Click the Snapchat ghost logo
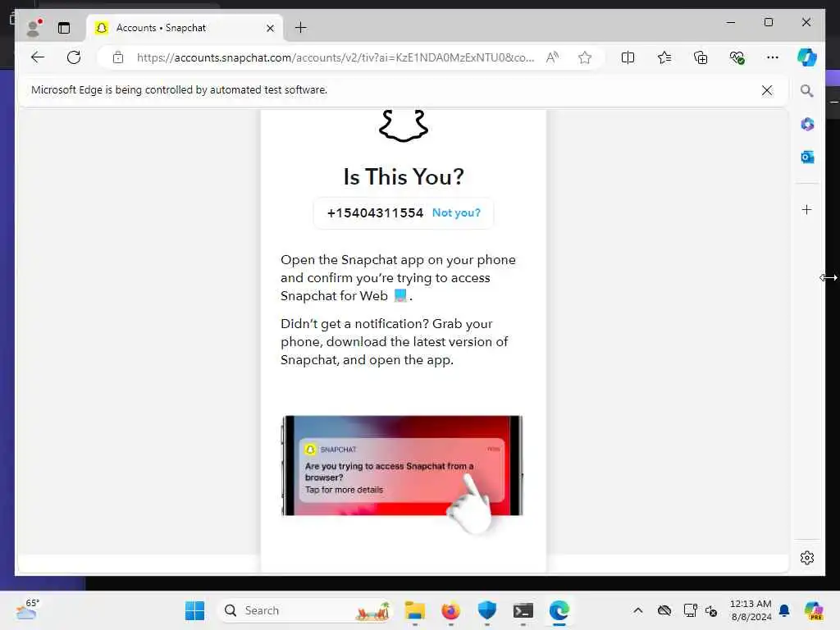The image size is (840, 630). coord(404,126)
